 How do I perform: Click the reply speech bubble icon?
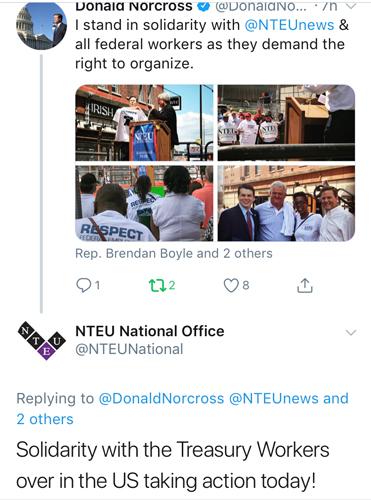point(83,285)
